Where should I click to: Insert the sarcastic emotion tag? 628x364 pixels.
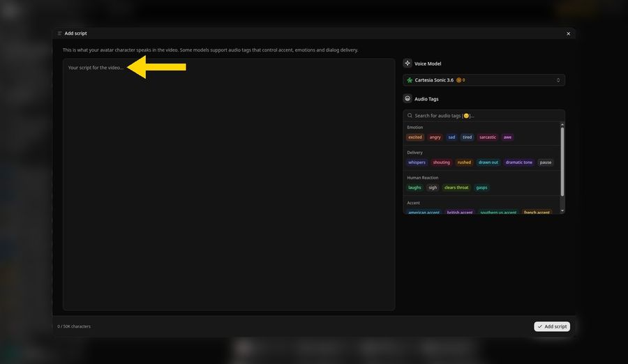tap(488, 137)
